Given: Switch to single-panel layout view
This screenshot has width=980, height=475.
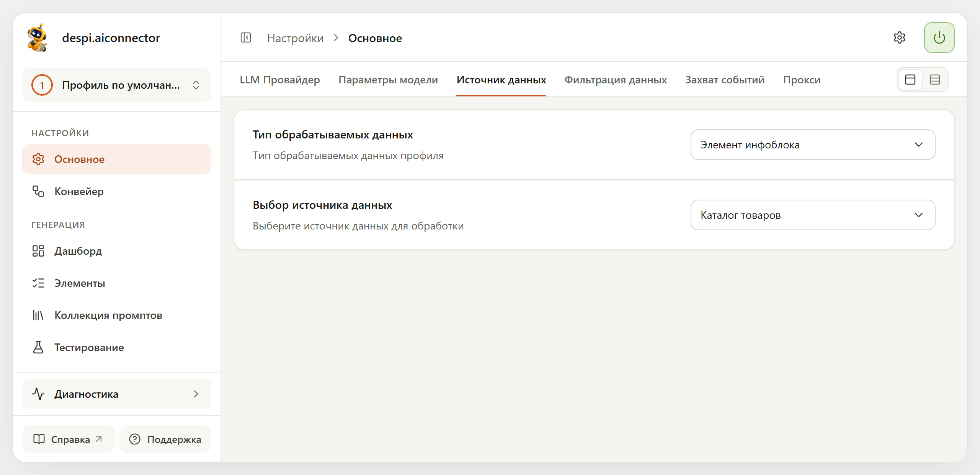Looking at the screenshot, I should pos(910,80).
